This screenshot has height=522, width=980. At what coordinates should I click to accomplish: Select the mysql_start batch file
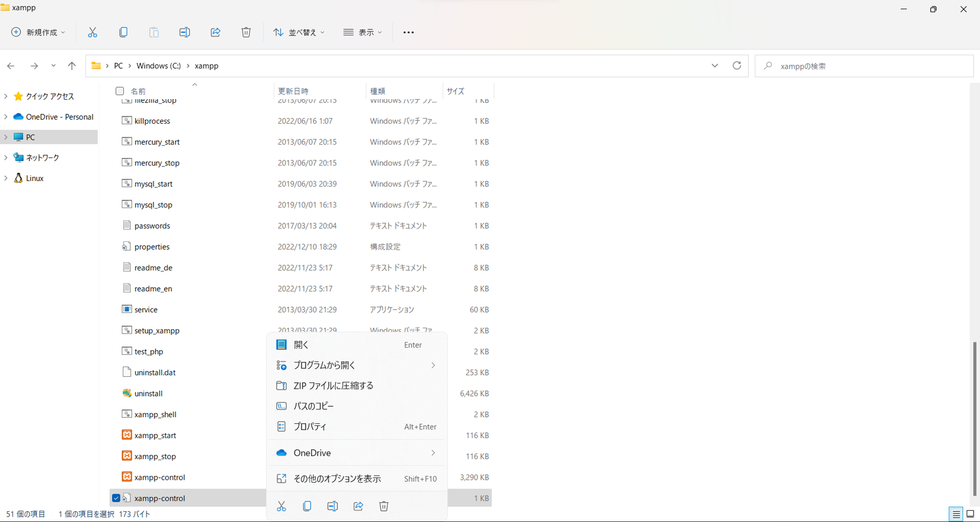click(x=153, y=184)
